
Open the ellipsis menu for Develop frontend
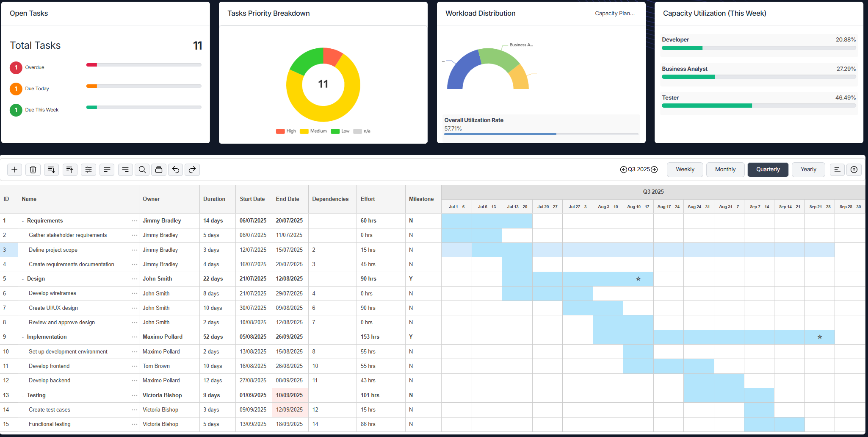coord(134,366)
